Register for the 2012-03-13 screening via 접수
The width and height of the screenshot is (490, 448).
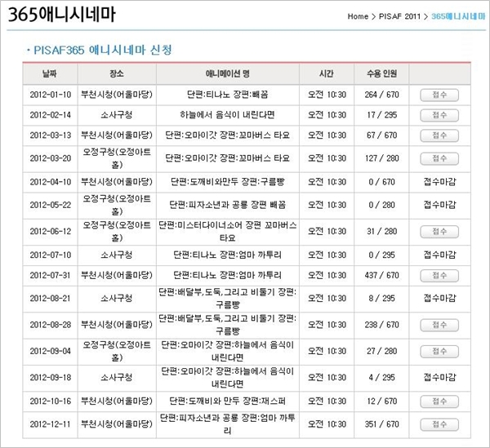click(439, 135)
